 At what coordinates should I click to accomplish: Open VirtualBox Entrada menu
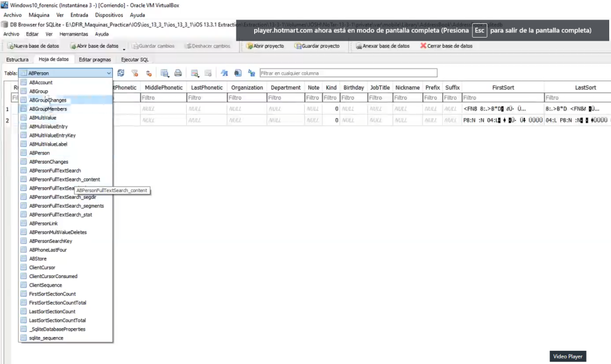point(79,15)
